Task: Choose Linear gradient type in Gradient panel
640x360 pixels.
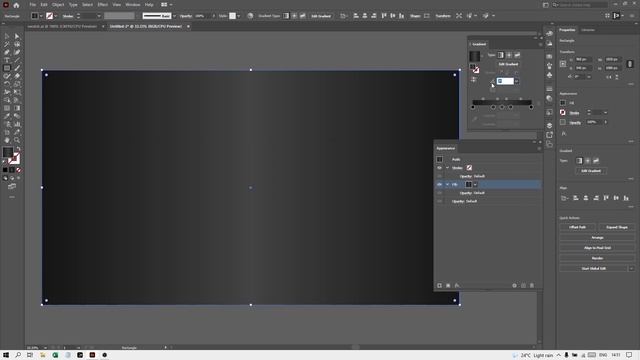Action: pyautogui.click(x=500, y=55)
